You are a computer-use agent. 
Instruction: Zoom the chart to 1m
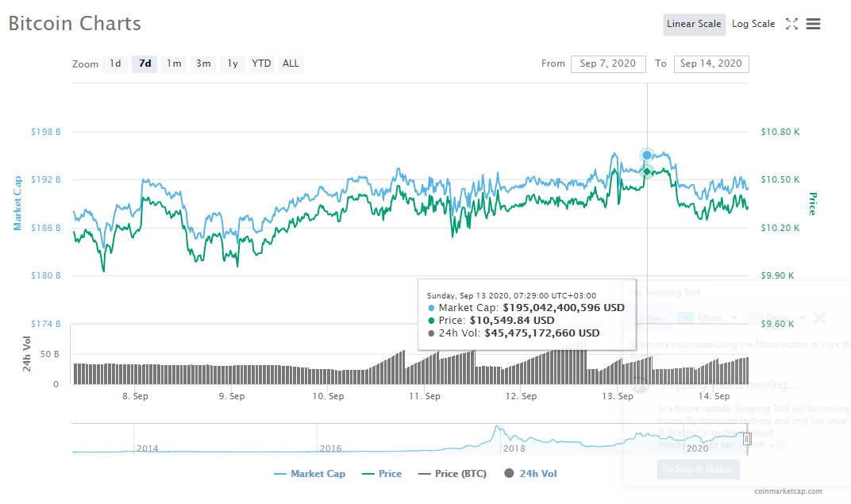point(174,63)
